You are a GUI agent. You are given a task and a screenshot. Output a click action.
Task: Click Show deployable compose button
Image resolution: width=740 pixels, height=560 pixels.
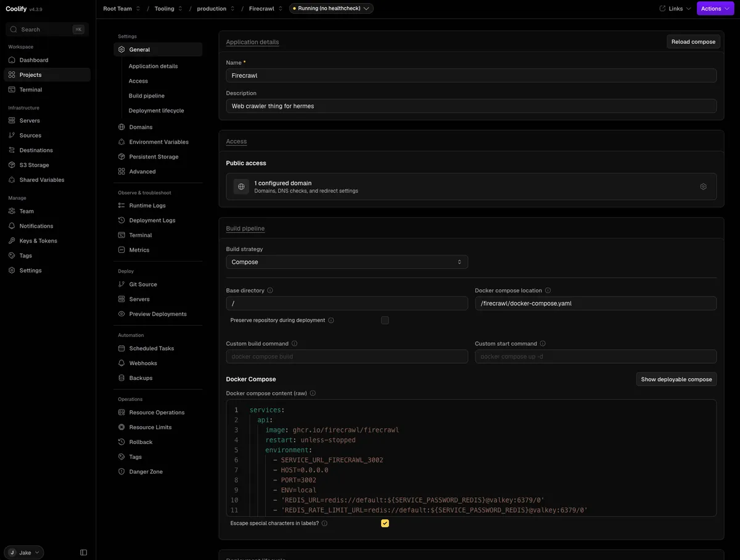point(676,379)
